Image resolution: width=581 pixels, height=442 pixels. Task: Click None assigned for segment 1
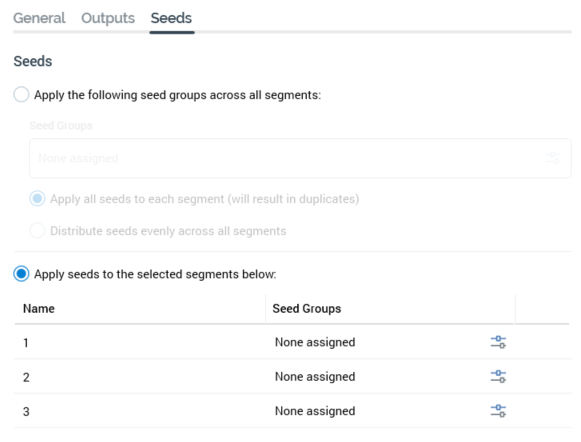(x=315, y=342)
